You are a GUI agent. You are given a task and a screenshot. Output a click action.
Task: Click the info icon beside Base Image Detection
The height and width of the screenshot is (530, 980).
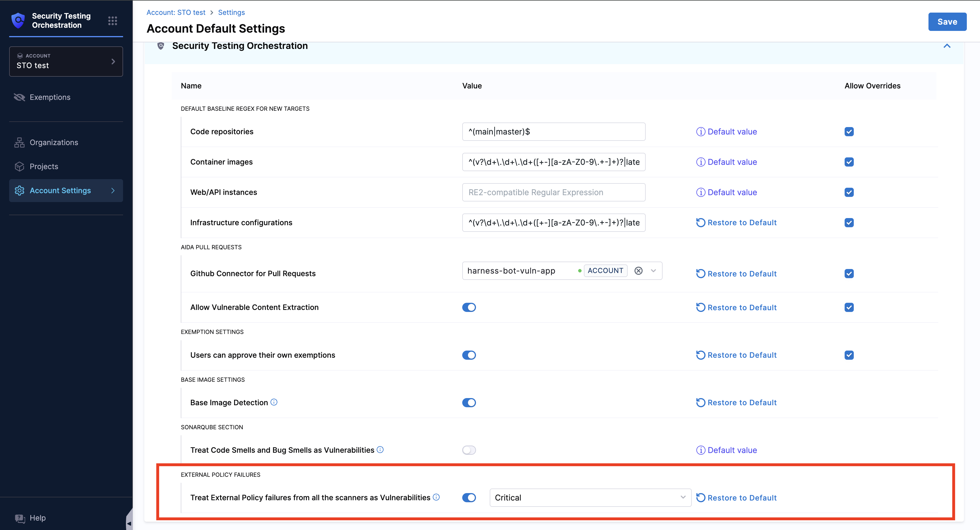pyautogui.click(x=274, y=402)
